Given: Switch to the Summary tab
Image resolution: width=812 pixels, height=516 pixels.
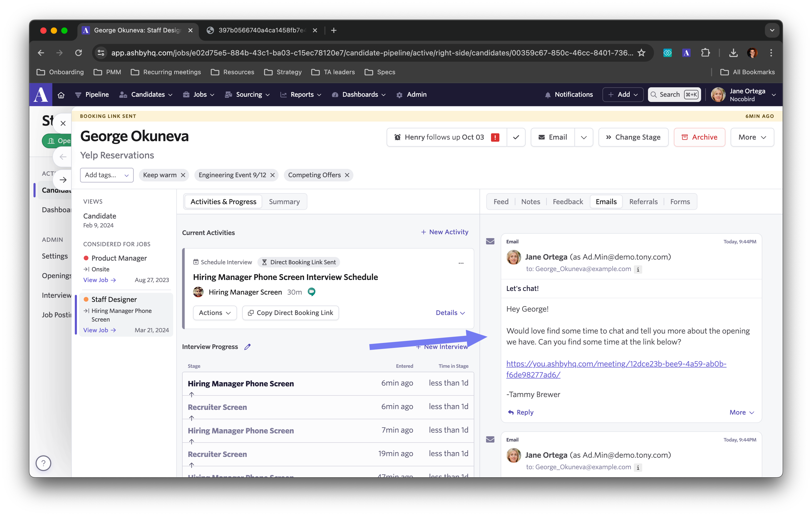Looking at the screenshot, I should (x=284, y=202).
